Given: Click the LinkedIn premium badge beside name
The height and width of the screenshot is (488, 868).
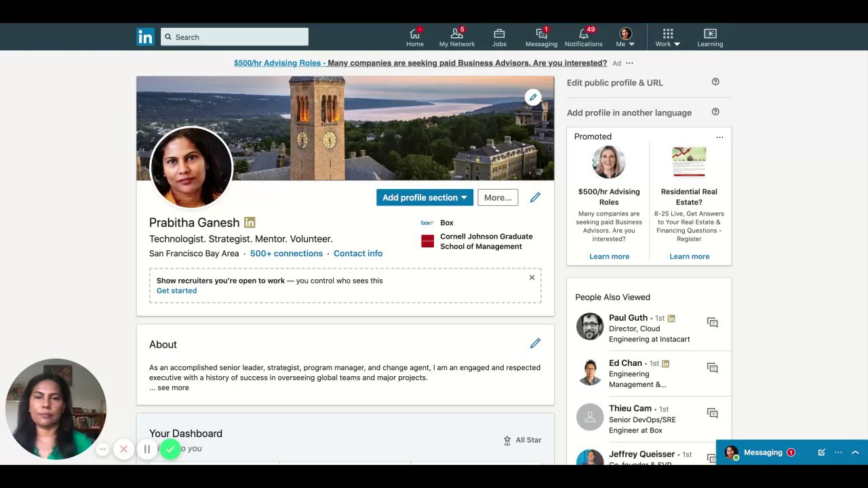Looking at the screenshot, I should click(x=250, y=222).
